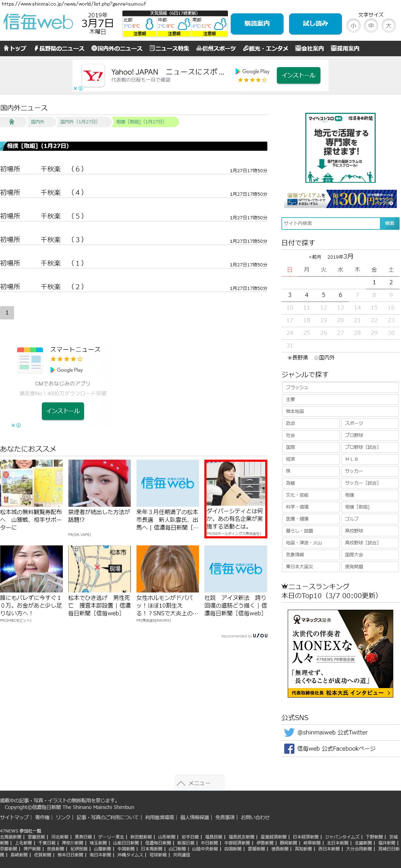Click the 信毎web logo in the header
Screen dimensions: 401x868
[x=38, y=23]
